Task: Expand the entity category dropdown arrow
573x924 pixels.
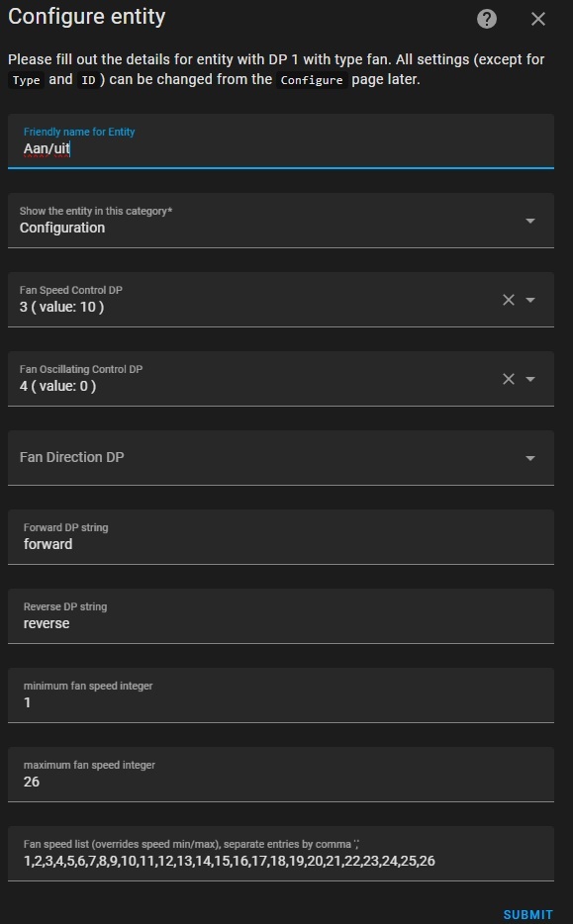Action: 530,221
